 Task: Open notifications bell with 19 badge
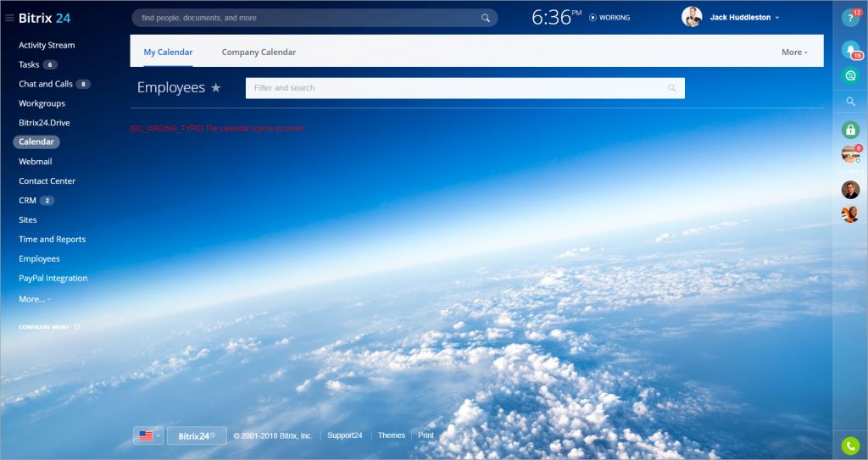click(850, 50)
